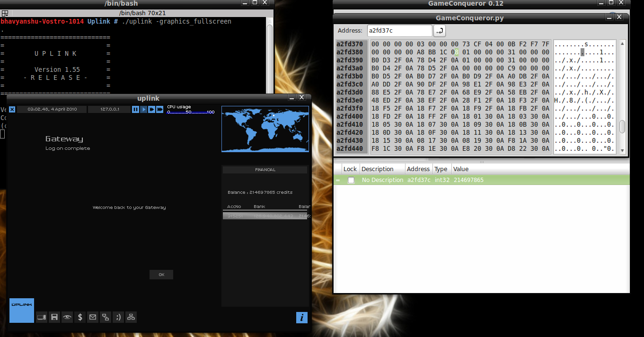644x337 pixels.
Task: Toggle Lock checkbox for address a2fd37c
Action: click(351, 180)
